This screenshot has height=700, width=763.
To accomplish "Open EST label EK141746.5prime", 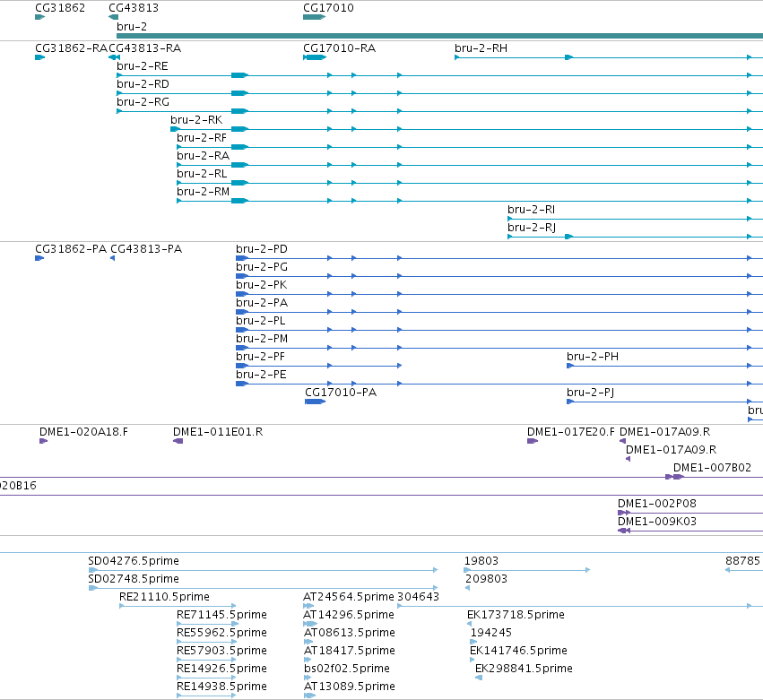I will [x=519, y=651].
